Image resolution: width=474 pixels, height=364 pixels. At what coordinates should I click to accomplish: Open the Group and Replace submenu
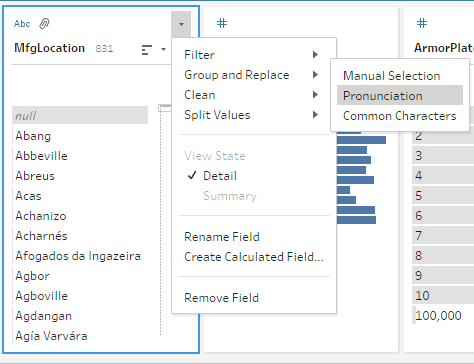(251, 75)
